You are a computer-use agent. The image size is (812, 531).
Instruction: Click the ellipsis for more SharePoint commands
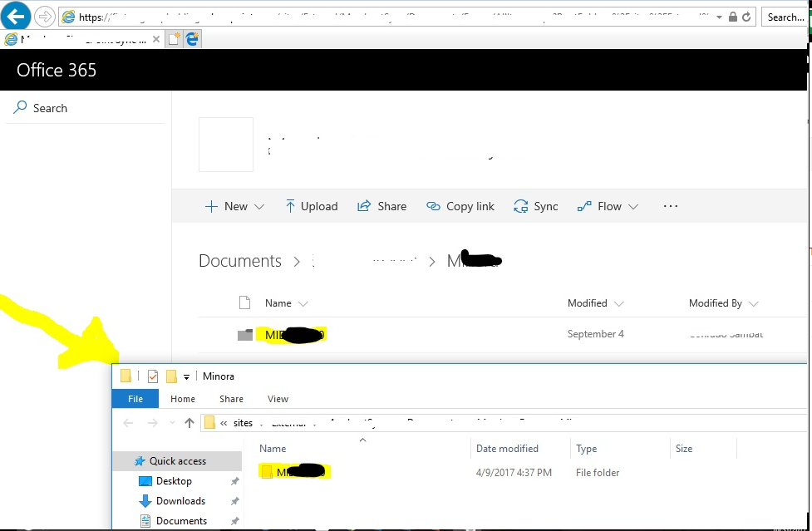click(x=670, y=205)
